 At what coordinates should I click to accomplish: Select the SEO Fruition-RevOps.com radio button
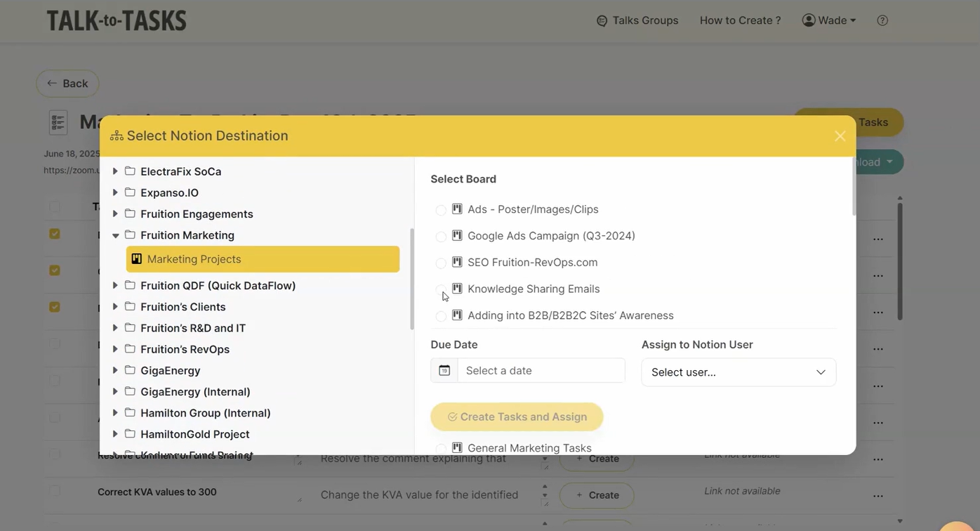point(441,263)
